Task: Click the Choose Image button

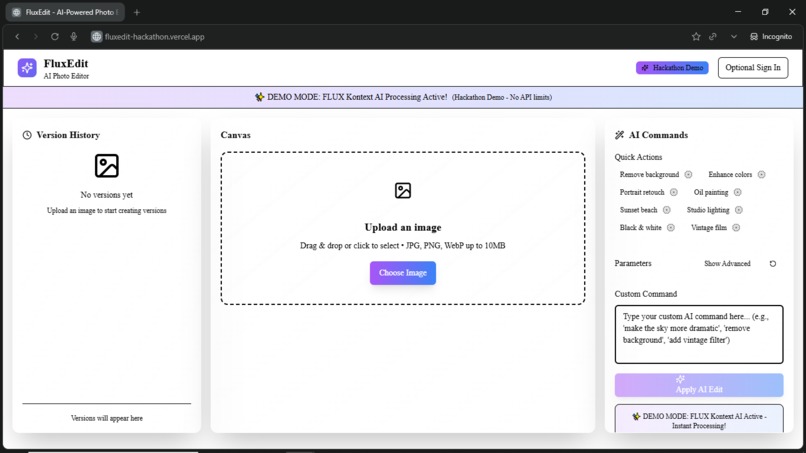Action: [402, 273]
